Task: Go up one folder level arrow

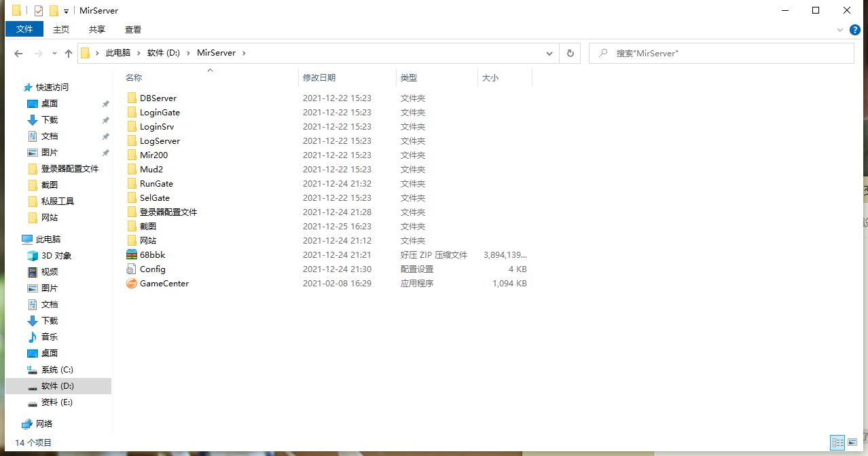Action: pyautogui.click(x=69, y=53)
